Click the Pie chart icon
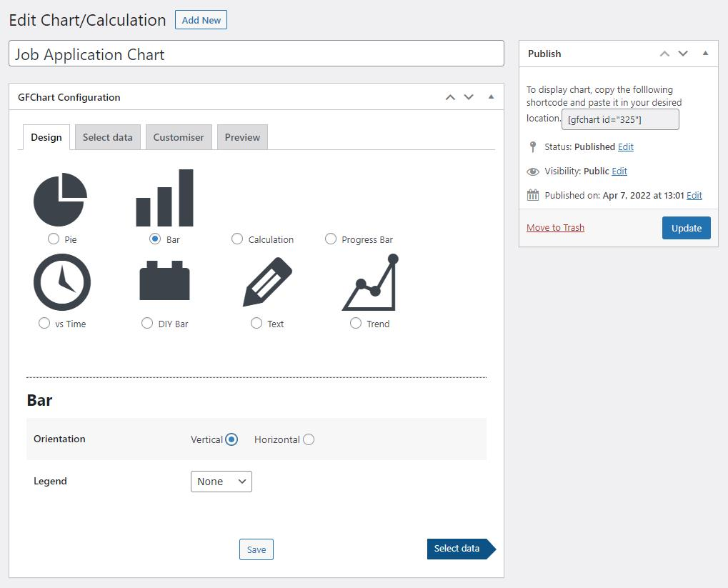 click(x=60, y=199)
